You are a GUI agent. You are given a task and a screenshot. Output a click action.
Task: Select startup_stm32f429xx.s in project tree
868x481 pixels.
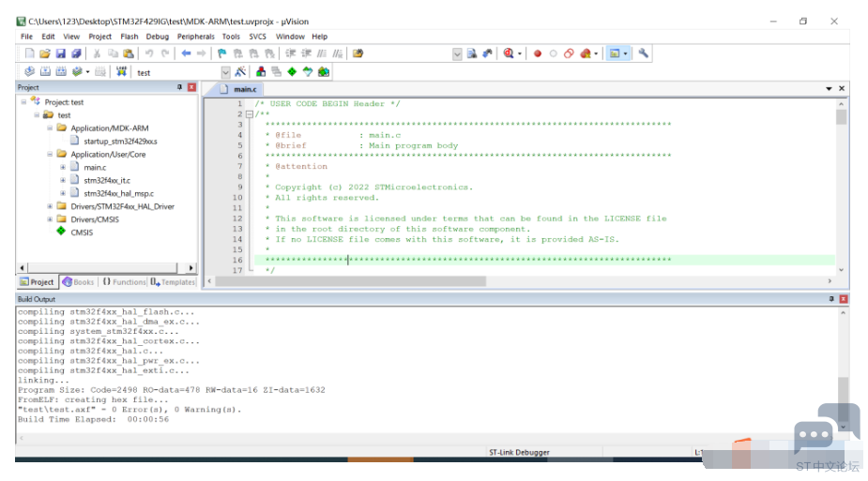(120, 141)
